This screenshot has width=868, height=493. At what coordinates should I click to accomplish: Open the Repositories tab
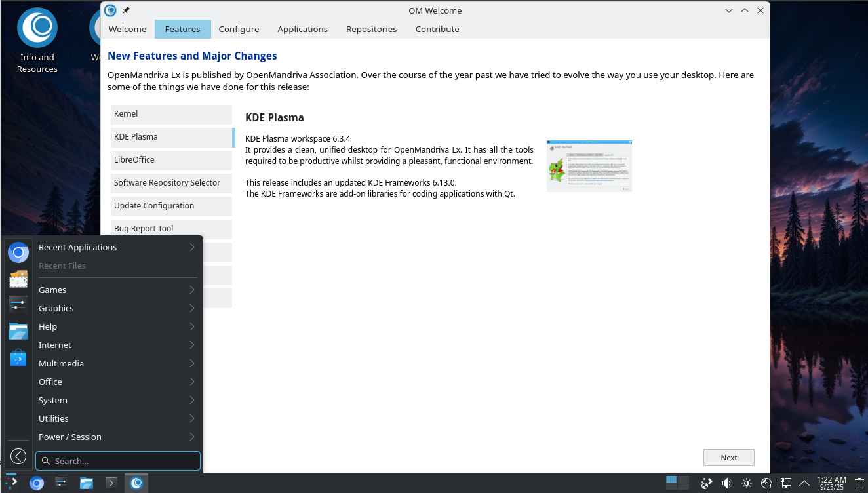[x=371, y=29]
